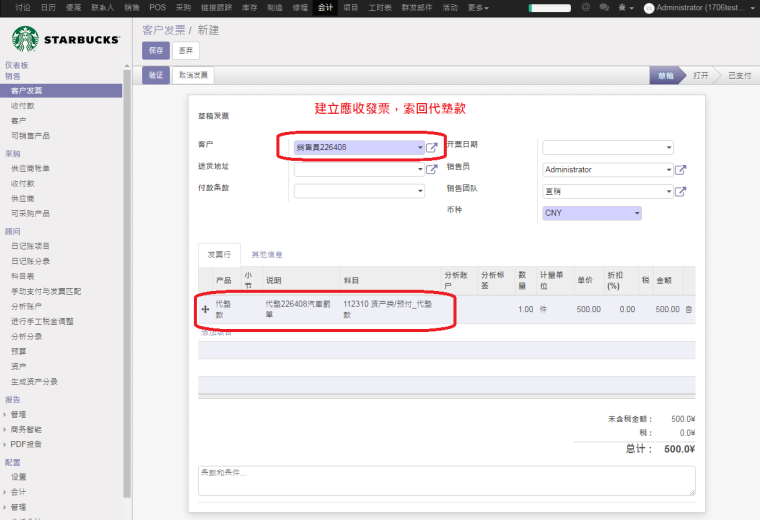
Task: Expand the 更多 menu in top bar
Action: pyautogui.click(x=478, y=7)
